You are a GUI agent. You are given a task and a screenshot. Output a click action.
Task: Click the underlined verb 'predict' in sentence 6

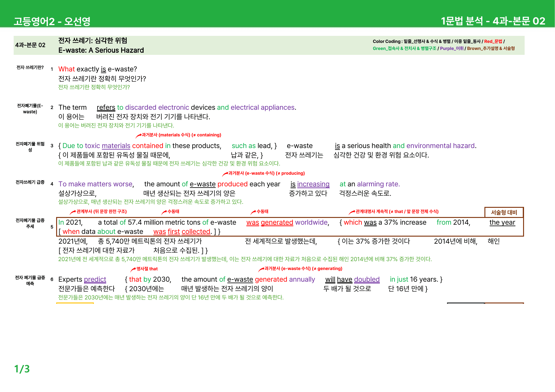tap(95, 280)
